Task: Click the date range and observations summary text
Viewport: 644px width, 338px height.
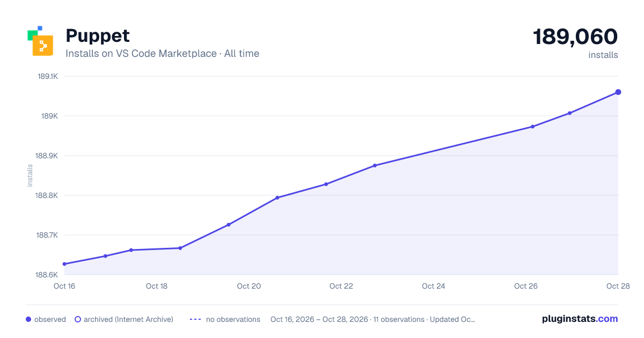Action: tap(372, 319)
